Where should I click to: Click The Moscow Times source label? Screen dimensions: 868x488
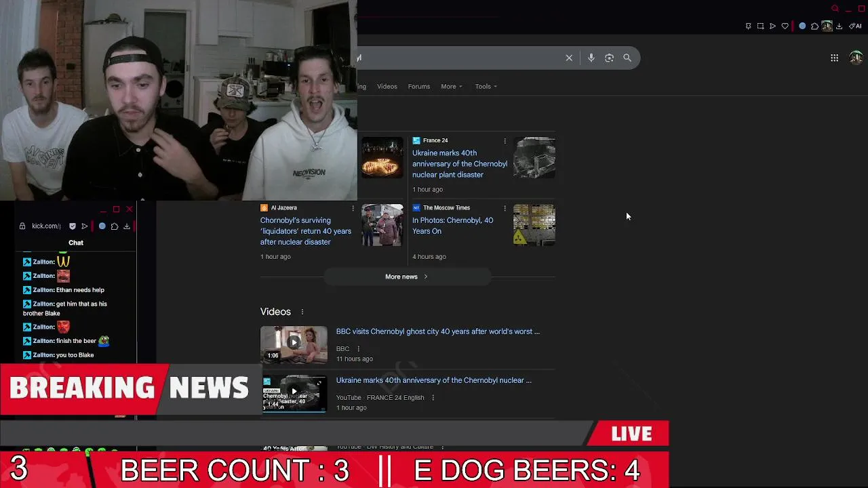tap(447, 208)
